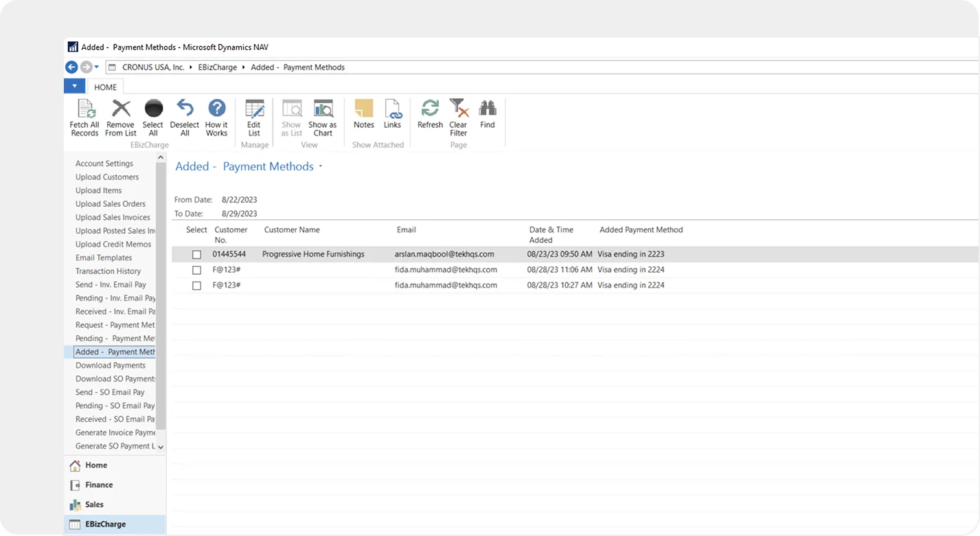The image size is (980, 536).
Task: Go back with the blue arrow button
Action: [x=71, y=67]
